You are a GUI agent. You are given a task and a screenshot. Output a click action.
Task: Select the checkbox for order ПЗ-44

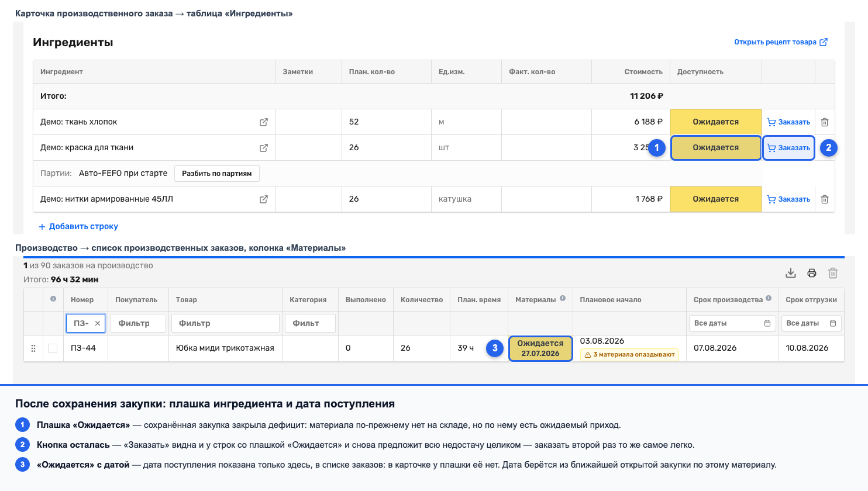click(x=53, y=348)
